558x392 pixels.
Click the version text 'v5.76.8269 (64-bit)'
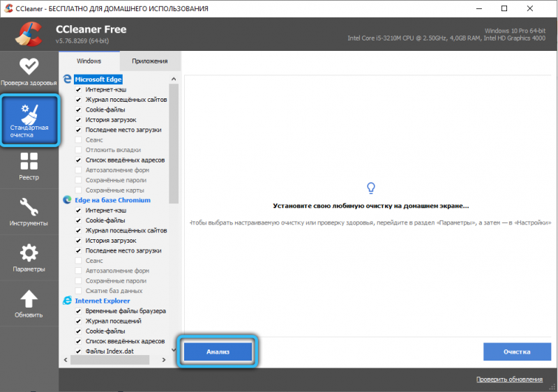pyautogui.click(x=82, y=41)
